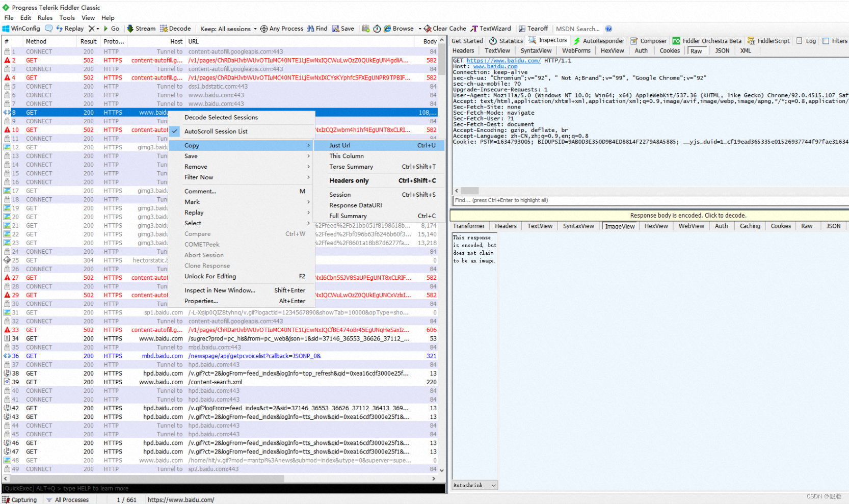Choose Full Summary in the Copy submenu

click(x=380, y=216)
